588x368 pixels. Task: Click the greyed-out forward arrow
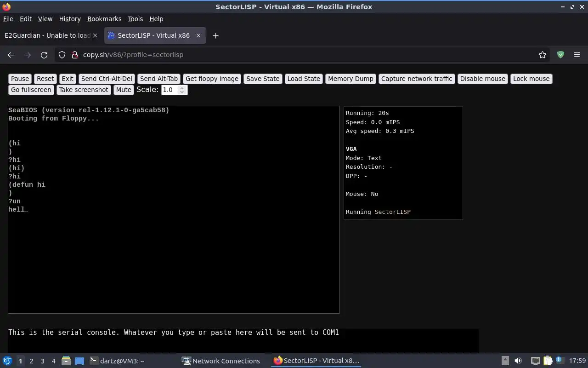tap(28, 55)
